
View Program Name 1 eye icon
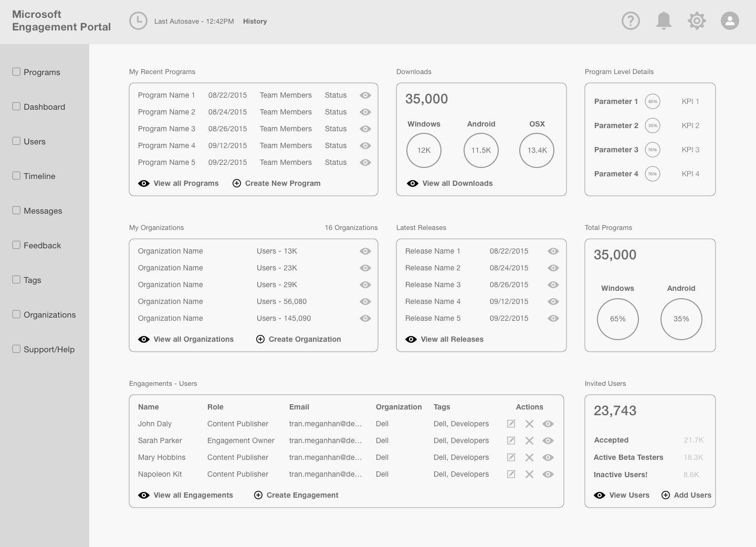point(365,95)
